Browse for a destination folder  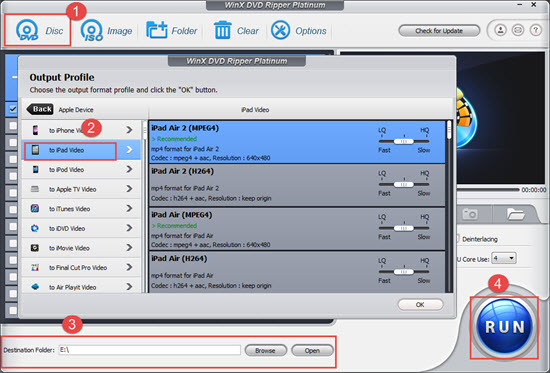point(266,351)
